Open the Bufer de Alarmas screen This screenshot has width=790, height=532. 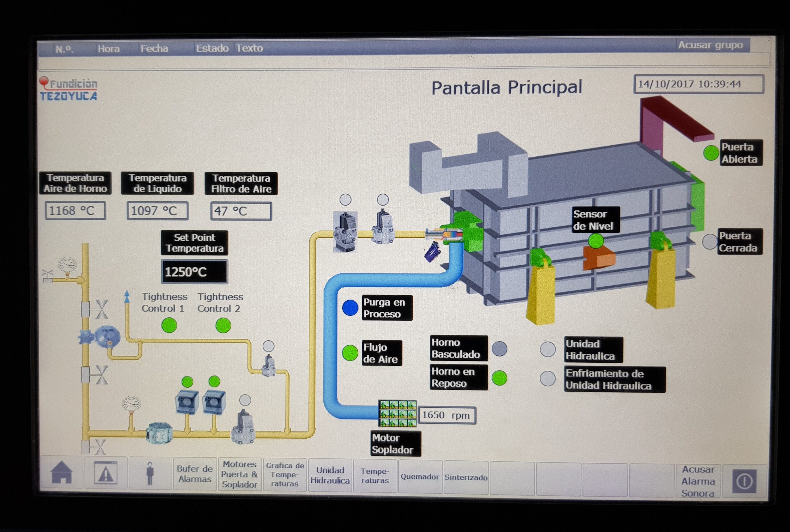(x=194, y=474)
